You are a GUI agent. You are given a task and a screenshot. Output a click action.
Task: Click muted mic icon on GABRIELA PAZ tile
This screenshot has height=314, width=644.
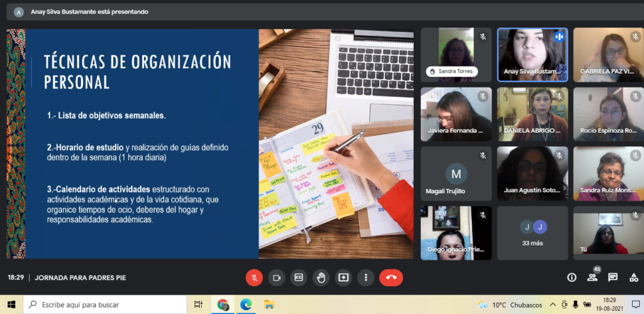coord(635,36)
